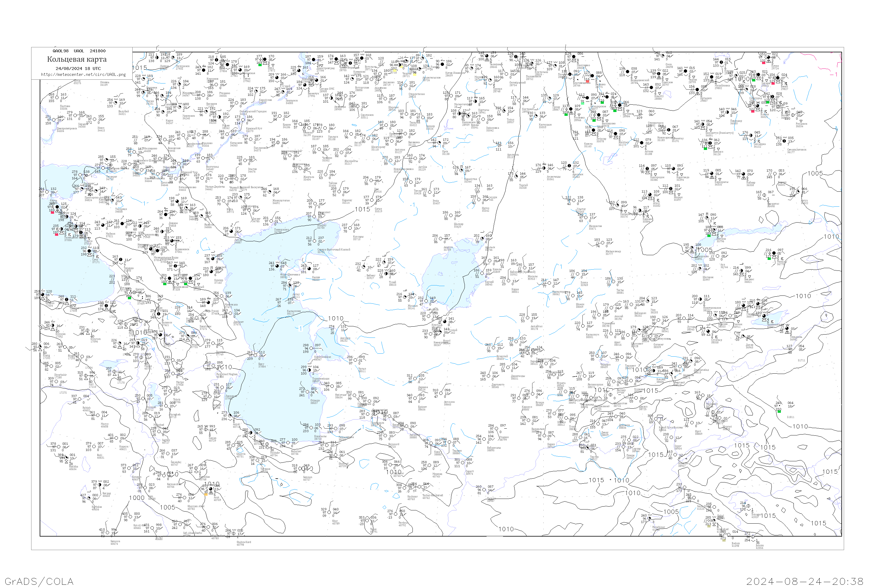Click the 24/08/2024 18 UTC date label
This screenshot has height=588, width=882.
[78, 69]
